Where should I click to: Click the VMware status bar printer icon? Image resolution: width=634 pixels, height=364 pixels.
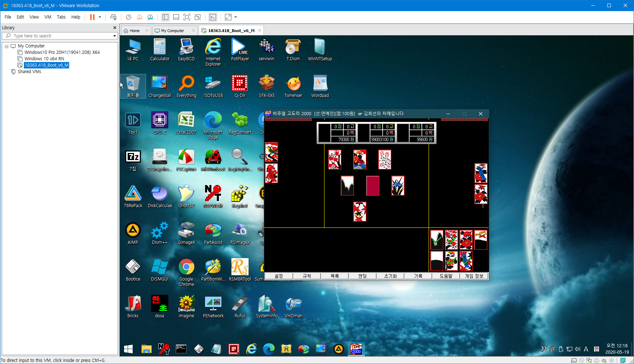597,360
